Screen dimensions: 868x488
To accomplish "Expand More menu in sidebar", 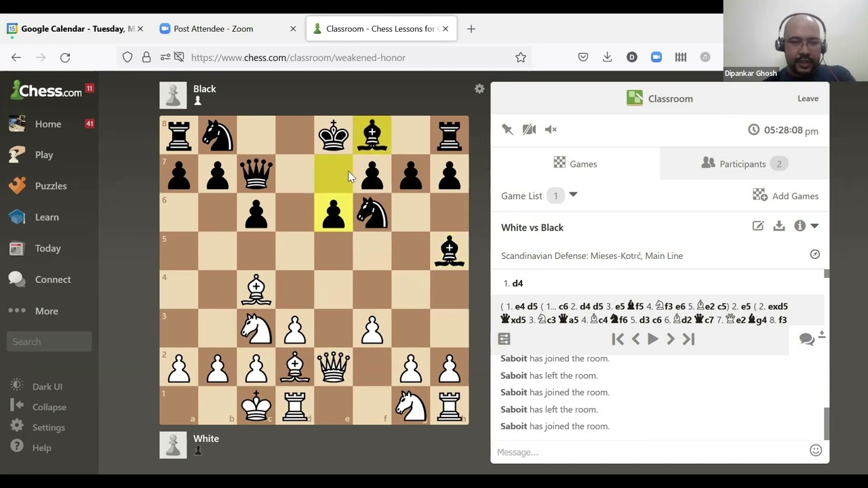I will 46,310.
